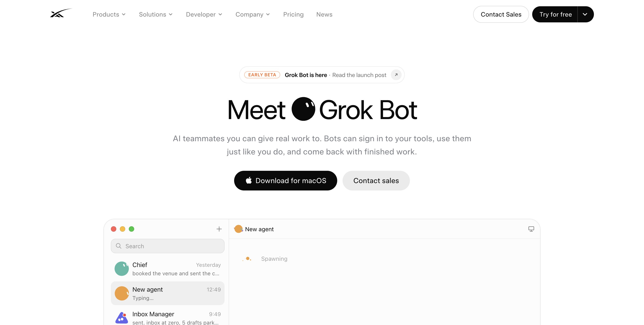Click the purple Inbox Manager avatar

pos(121,318)
